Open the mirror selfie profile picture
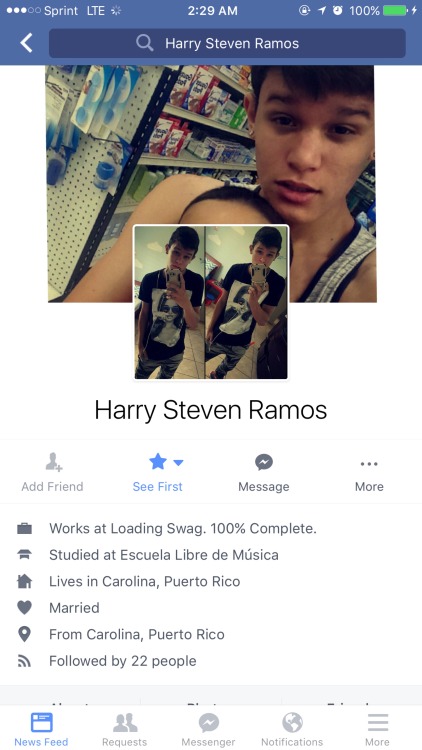The width and height of the screenshot is (422, 750). pyautogui.click(x=211, y=302)
